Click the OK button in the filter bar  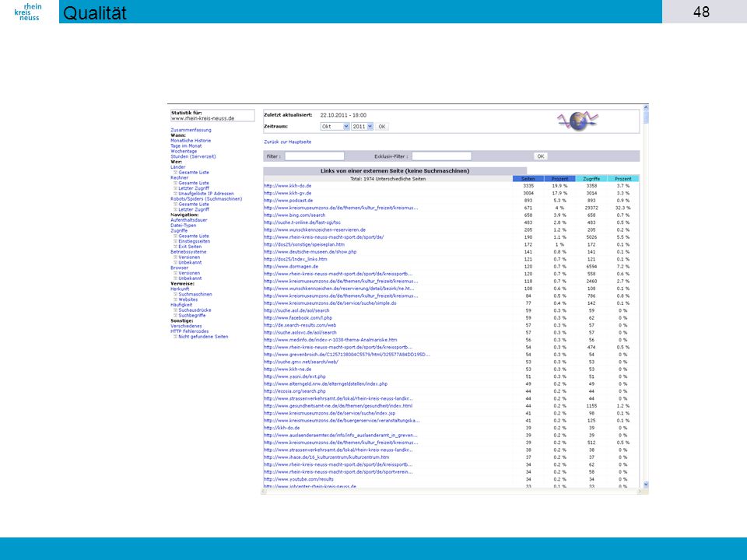[540, 156]
